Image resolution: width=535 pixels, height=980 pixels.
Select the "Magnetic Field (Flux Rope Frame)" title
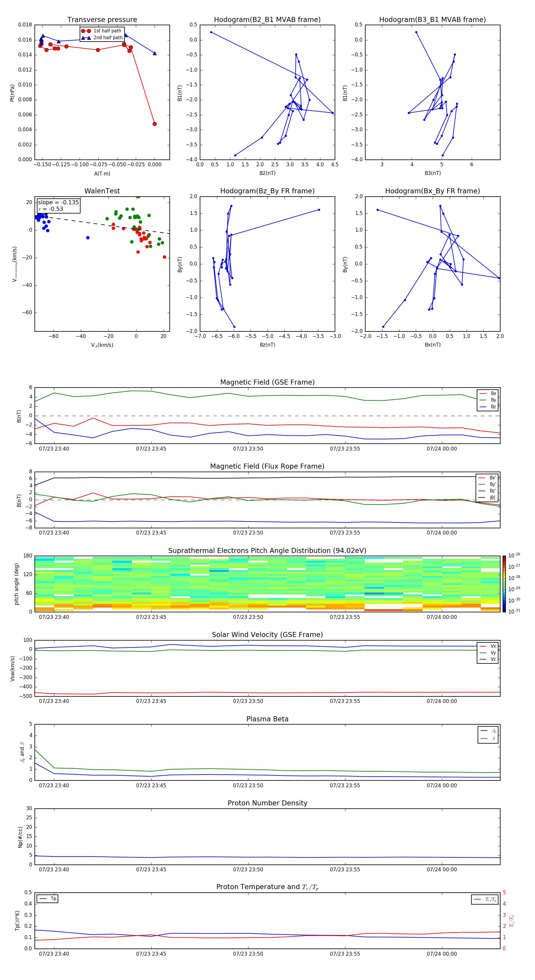coord(267,467)
